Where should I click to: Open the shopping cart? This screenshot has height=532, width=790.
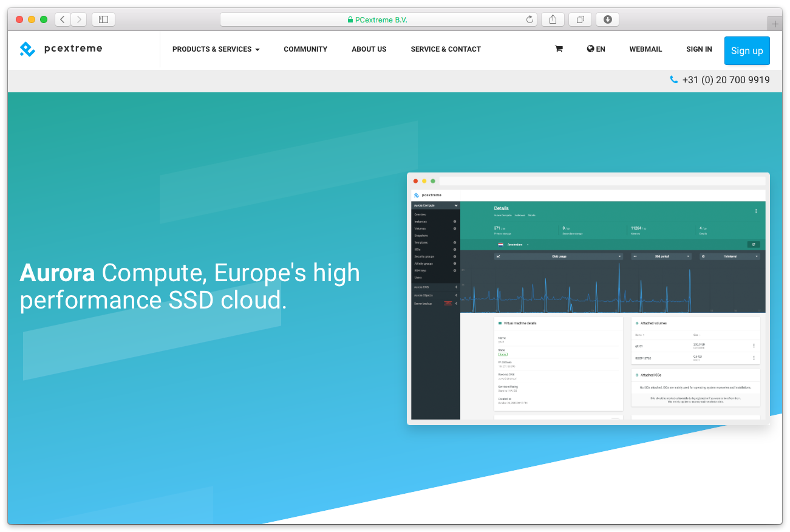[559, 49]
